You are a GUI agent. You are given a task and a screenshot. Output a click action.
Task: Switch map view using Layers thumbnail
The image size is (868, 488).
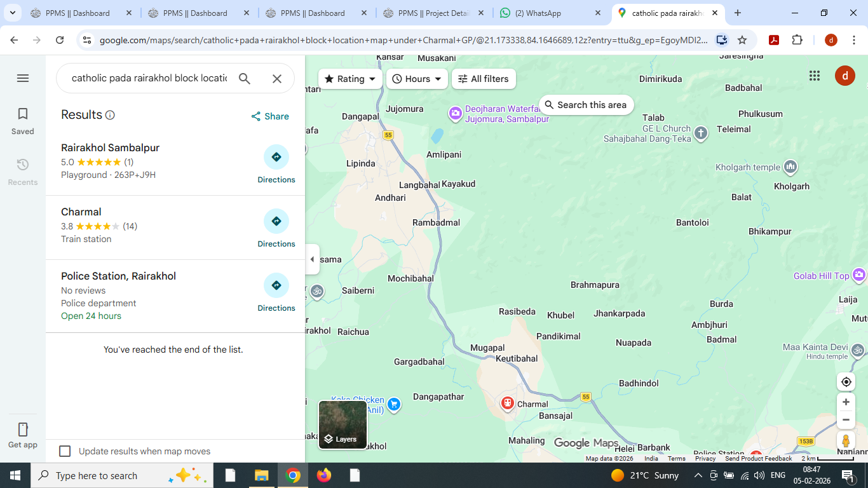(342, 424)
